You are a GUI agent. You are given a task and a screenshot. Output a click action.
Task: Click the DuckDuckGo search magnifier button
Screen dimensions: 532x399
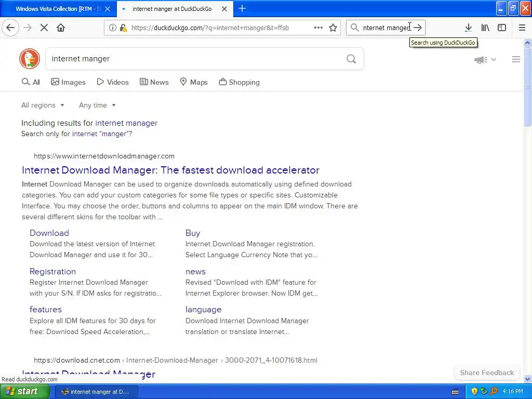click(x=351, y=59)
